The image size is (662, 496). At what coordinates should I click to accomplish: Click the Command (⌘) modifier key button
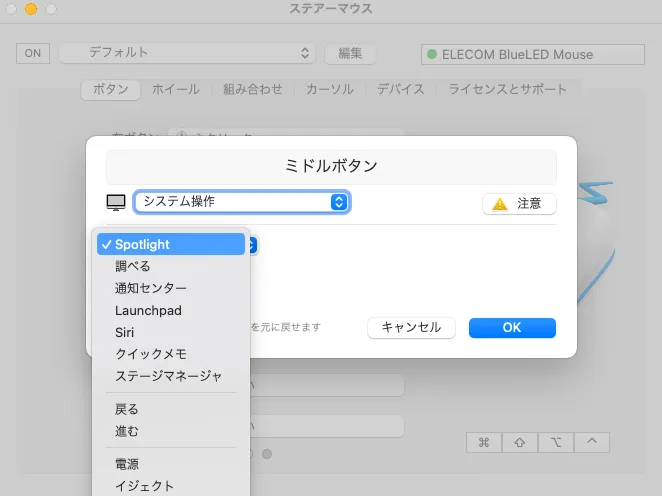pos(484,442)
